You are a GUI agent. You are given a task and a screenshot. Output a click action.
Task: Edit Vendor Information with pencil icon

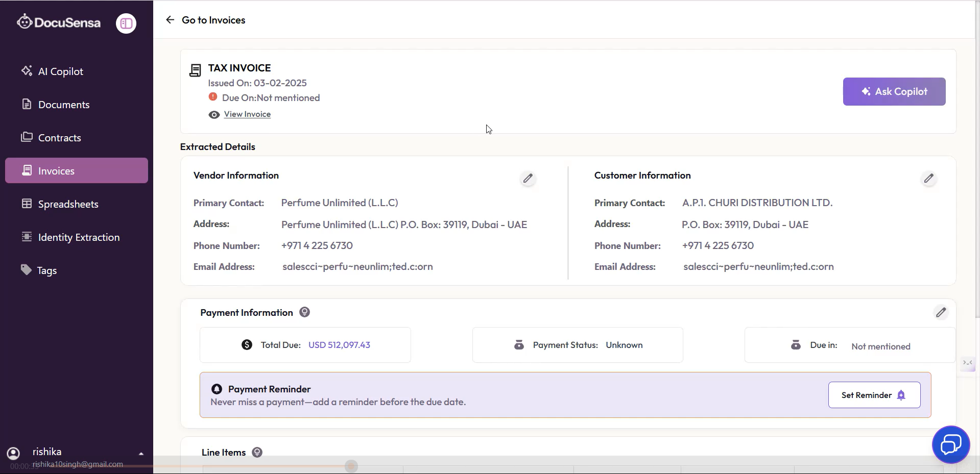click(528, 179)
